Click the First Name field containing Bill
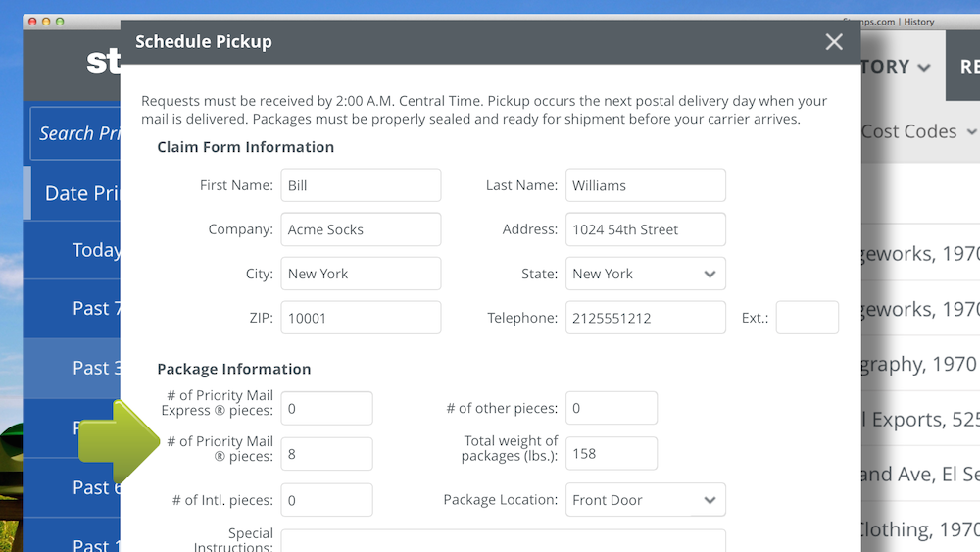Viewport: 980px width, 552px height. [x=361, y=185]
